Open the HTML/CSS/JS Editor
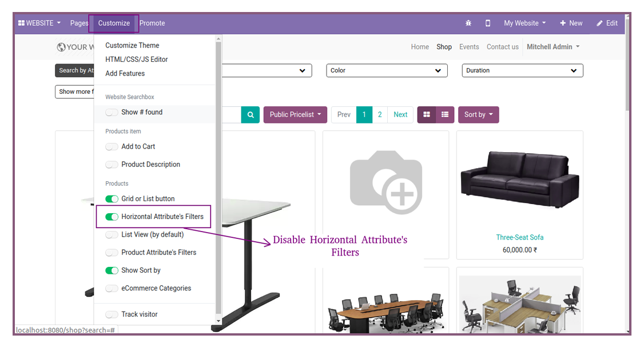This screenshot has height=347, width=644. click(136, 59)
